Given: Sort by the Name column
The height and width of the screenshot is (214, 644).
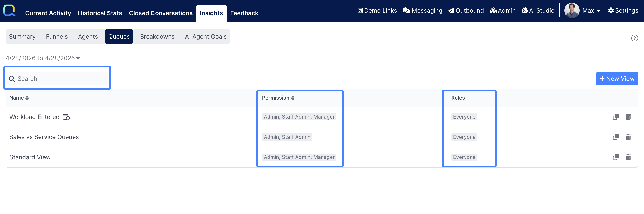Looking at the screenshot, I should pos(19,98).
